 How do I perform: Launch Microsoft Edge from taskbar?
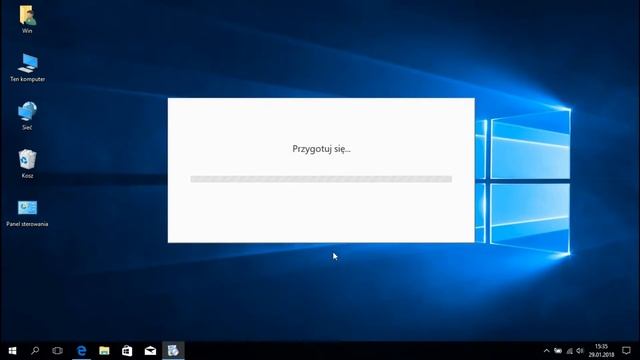(x=82, y=351)
